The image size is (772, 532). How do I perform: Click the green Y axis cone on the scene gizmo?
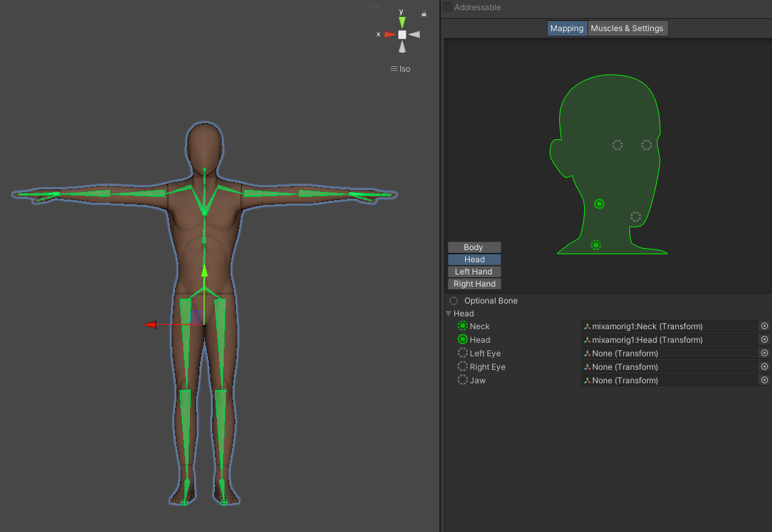coord(402,22)
